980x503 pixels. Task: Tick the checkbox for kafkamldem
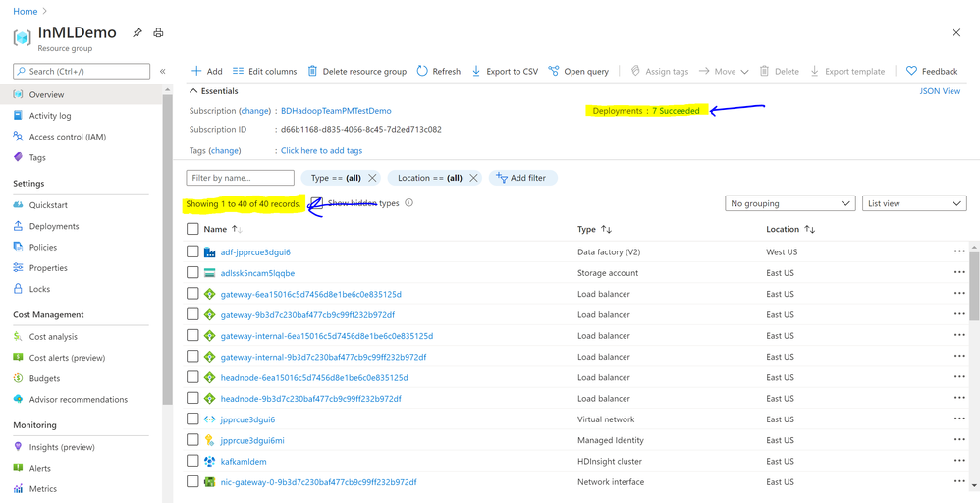(192, 461)
